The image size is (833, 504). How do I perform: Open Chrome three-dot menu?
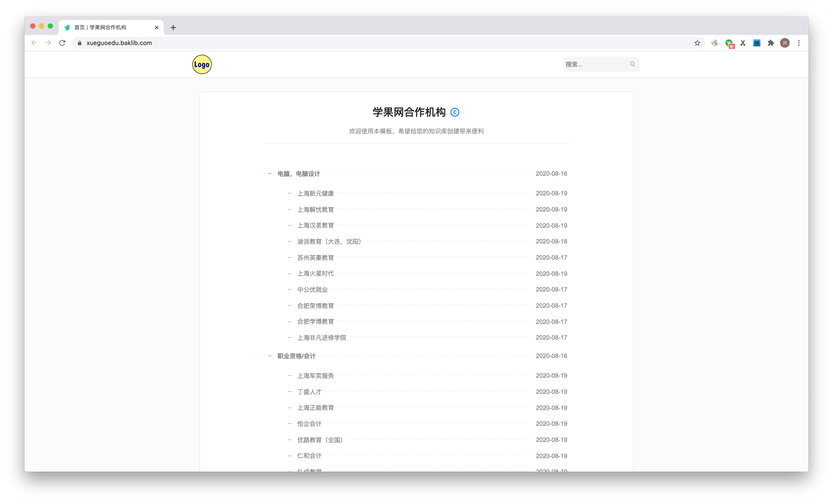pos(798,43)
